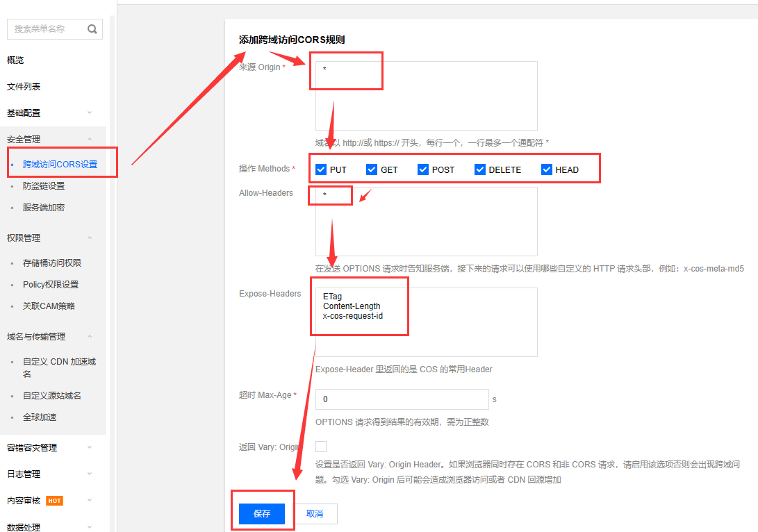Viewport: 758px width, 532px height.
Task: Click into the Expose-Headers text area
Action: pos(427,322)
